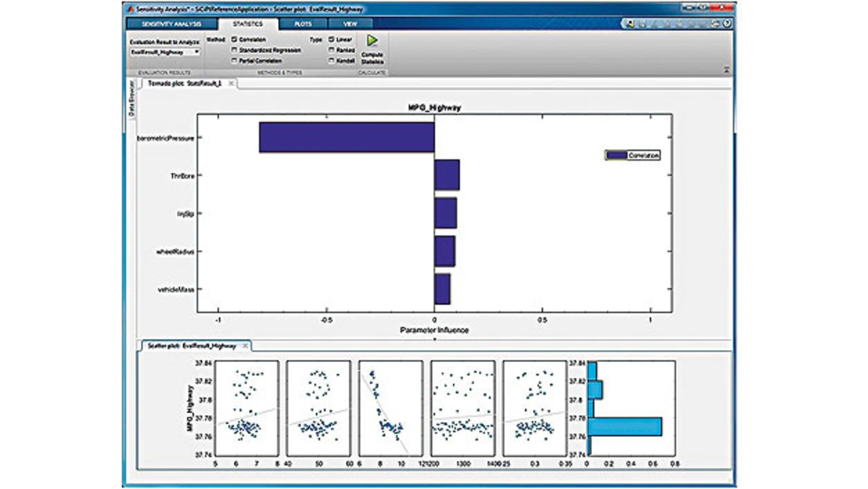Close the Scatter plot EvalResult_Highway tab
The width and height of the screenshot is (868, 489).
tap(245, 346)
